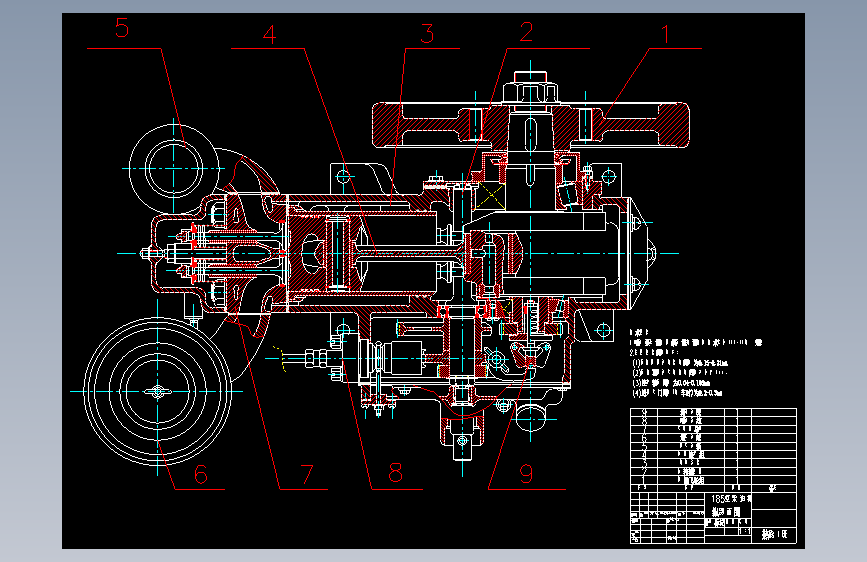Click callout number 2 label
This screenshot has height=562, width=867.
click(x=526, y=32)
